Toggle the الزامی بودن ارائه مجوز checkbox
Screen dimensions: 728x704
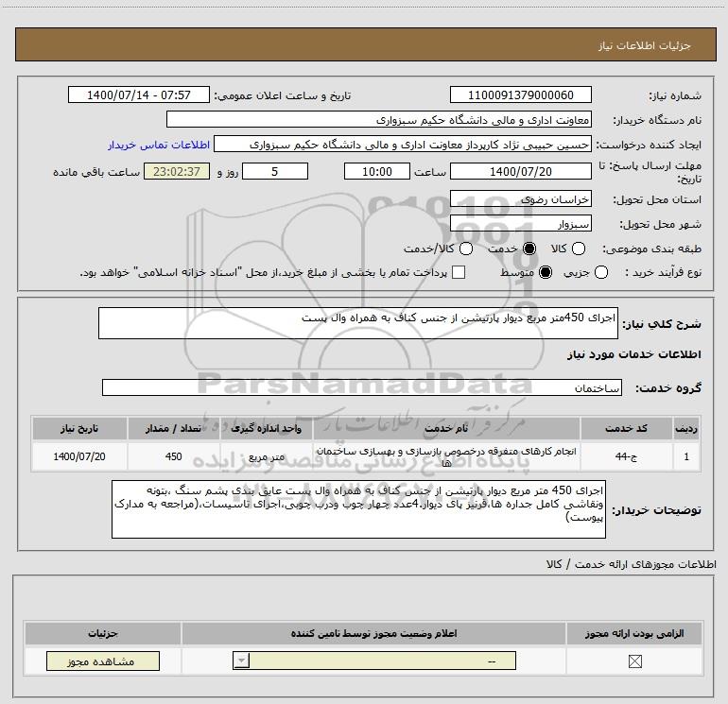tap(635, 661)
